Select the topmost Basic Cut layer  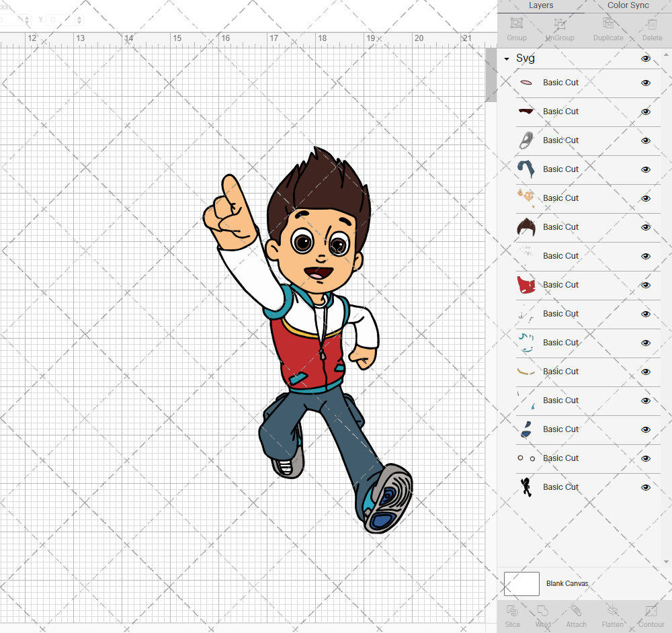[x=562, y=82]
